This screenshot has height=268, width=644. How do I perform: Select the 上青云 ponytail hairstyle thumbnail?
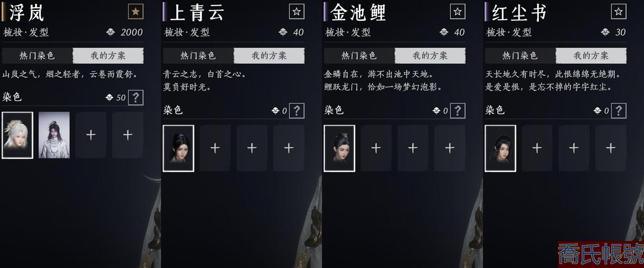pos(178,148)
